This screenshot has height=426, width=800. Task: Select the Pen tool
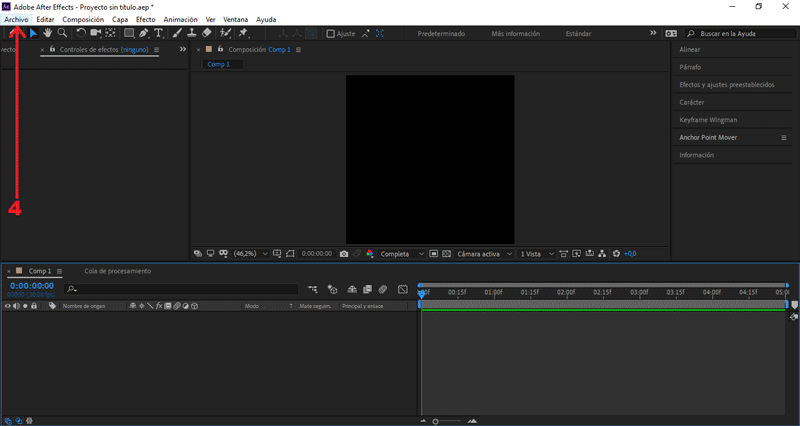(x=144, y=33)
